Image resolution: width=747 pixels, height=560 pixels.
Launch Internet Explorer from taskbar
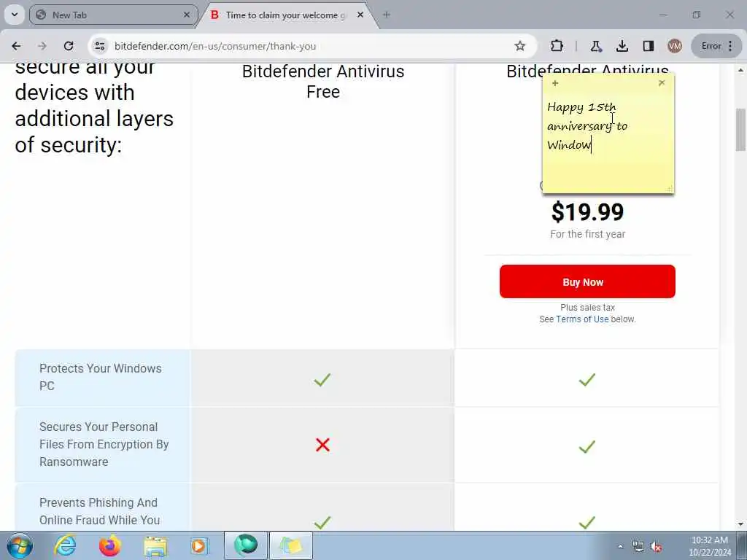(65, 545)
